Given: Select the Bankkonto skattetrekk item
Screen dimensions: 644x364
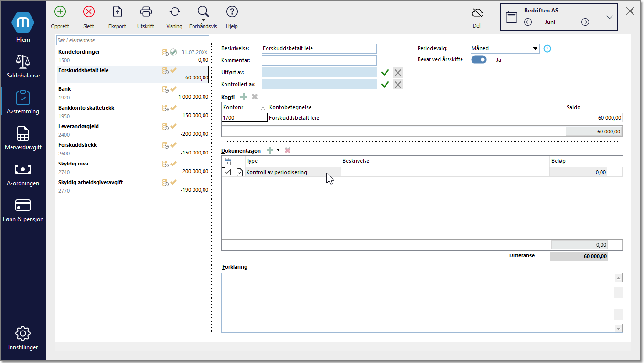Looking at the screenshot, I should [133, 112].
